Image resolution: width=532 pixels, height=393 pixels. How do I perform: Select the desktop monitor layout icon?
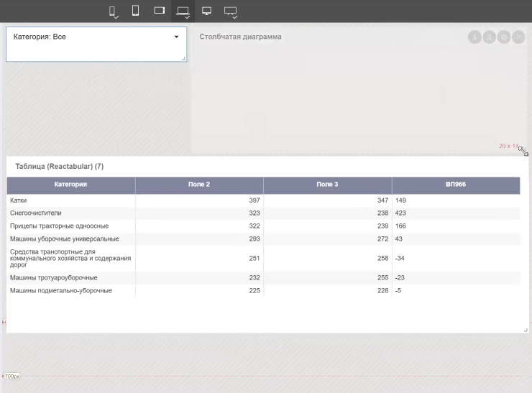point(207,11)
